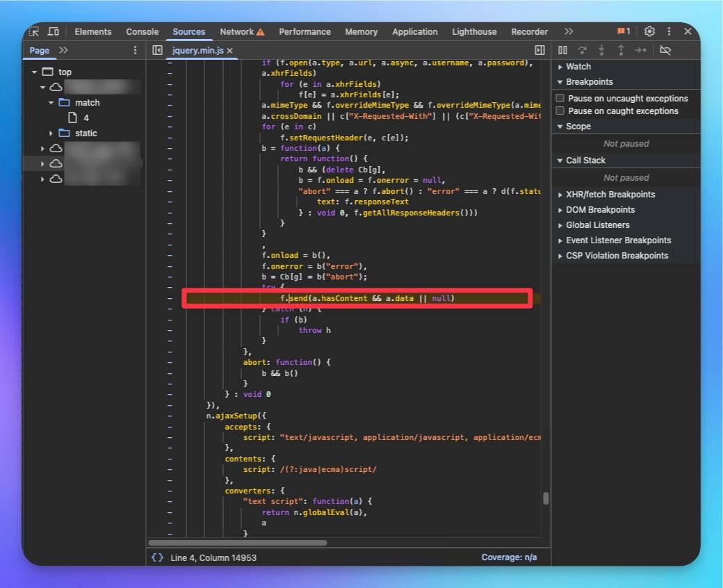Screen dimensions: 723x588
Task: Open the Recorder tab
Action: click(529, 32)
